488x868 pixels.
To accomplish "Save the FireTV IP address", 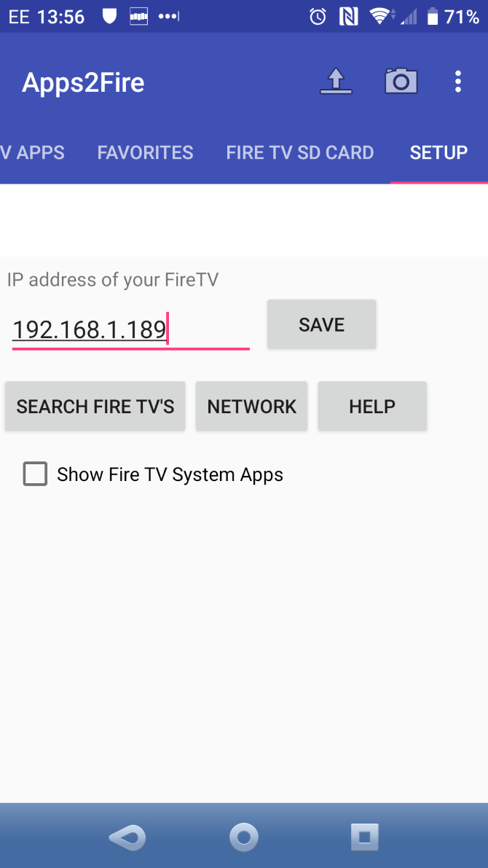I will 321,324.
